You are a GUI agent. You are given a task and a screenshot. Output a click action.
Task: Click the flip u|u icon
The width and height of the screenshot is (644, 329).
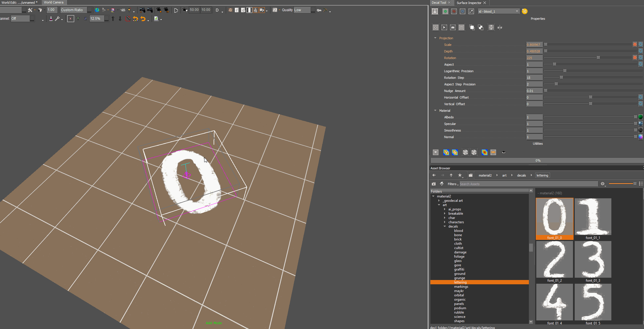pos(500,28)
